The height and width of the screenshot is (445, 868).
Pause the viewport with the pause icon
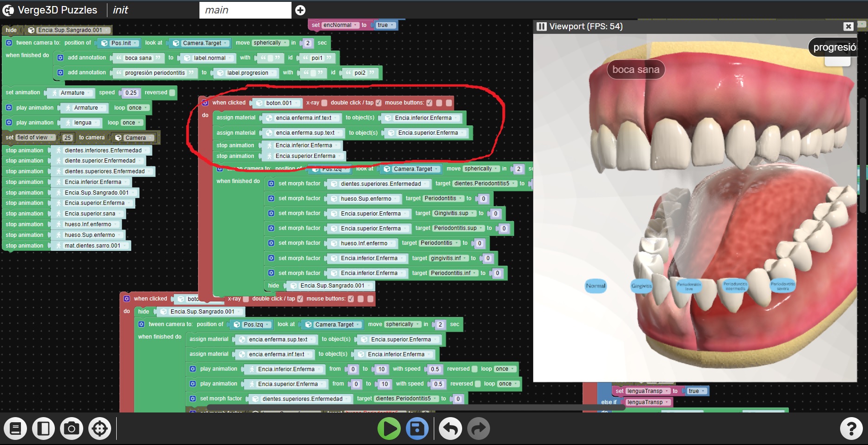[542, 26]
